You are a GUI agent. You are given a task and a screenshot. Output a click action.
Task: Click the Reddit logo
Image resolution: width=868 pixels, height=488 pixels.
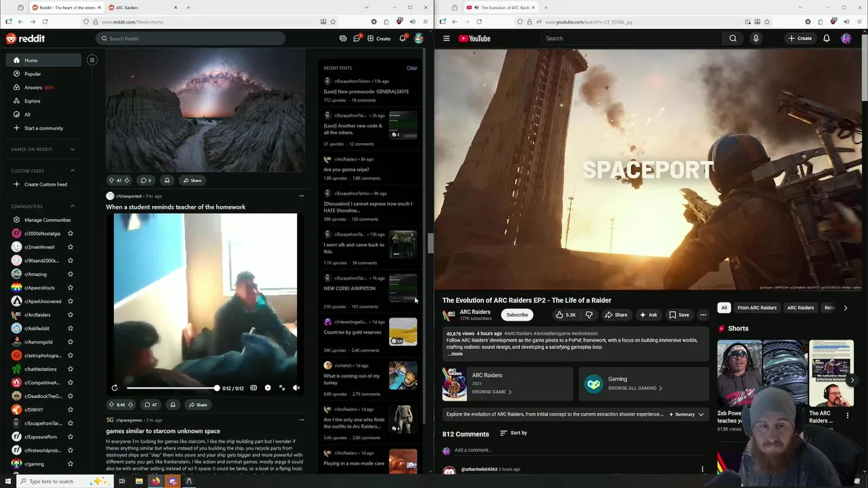coord(26,39)
